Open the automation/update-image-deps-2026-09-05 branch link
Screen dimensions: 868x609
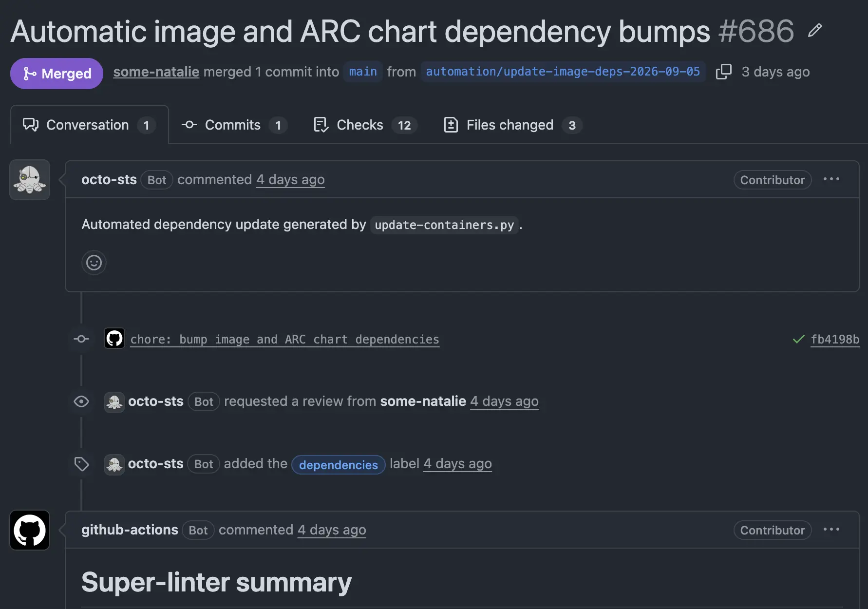[563, 72]
